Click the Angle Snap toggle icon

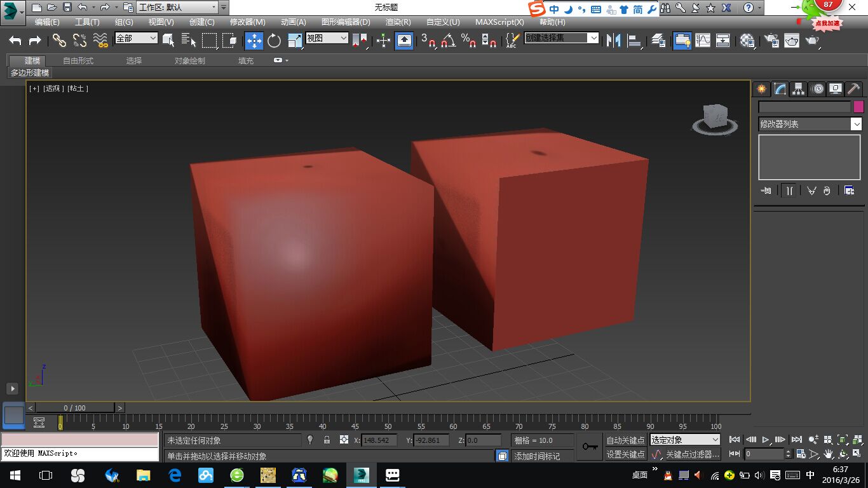coord(449,41)
